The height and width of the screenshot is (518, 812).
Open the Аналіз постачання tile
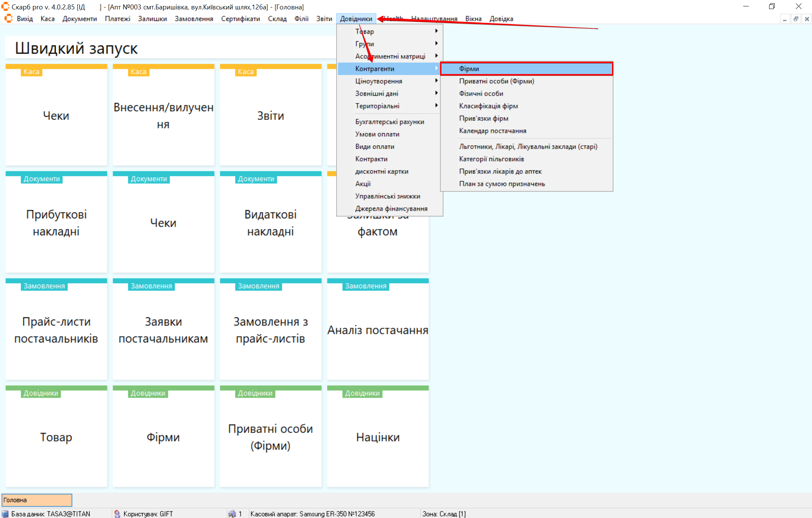point(378,330)
